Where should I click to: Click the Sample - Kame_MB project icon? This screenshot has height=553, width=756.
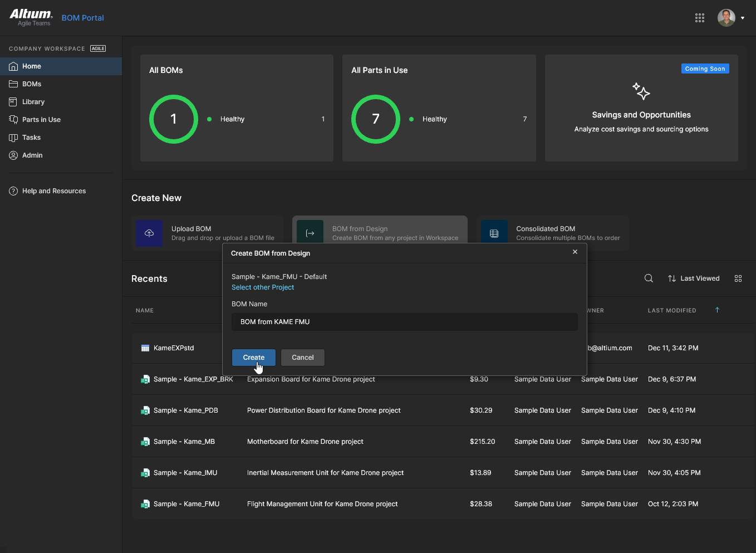pos(145,442)
